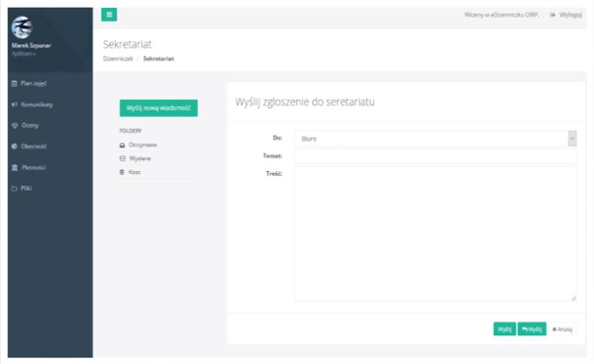Click the Wyloguj link

click(x=570, y=15)
